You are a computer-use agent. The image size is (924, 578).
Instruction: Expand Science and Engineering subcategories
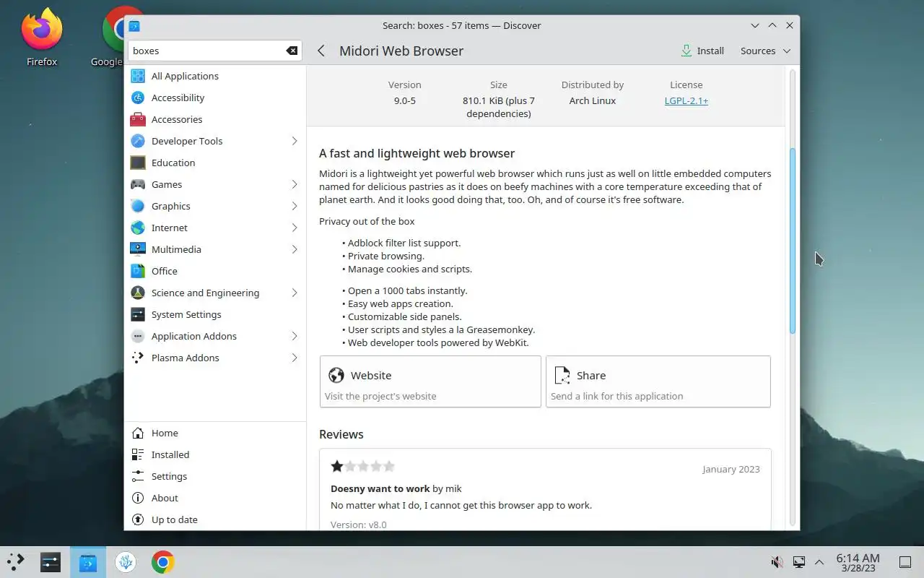[295, 293]
